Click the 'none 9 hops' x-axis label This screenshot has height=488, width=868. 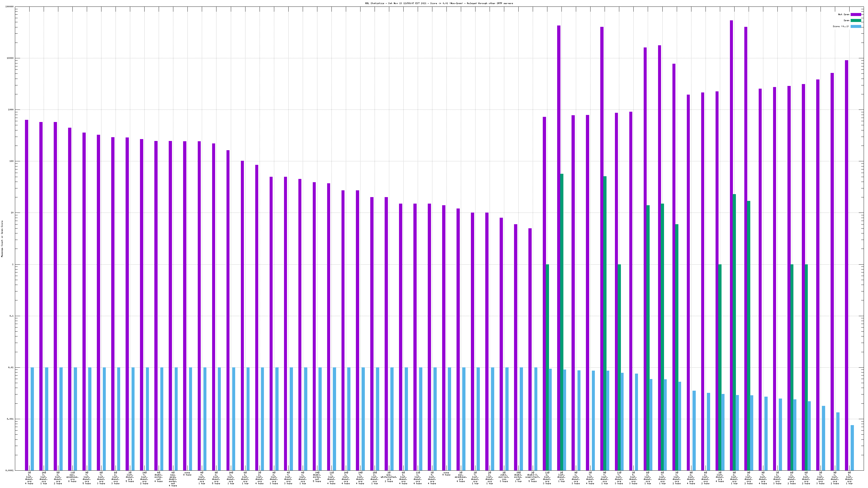[446, 474]
